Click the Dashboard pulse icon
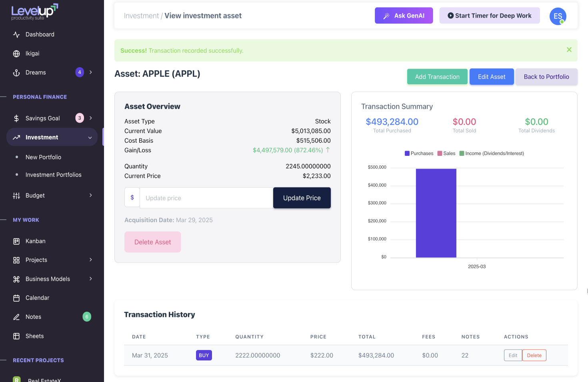Screen dimensions: 588x382 tap(16, 34)
